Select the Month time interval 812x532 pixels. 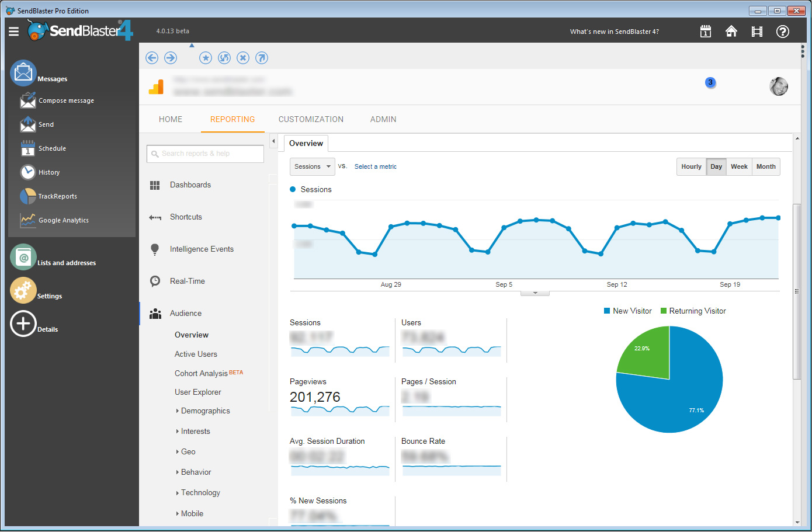[766, 167]
